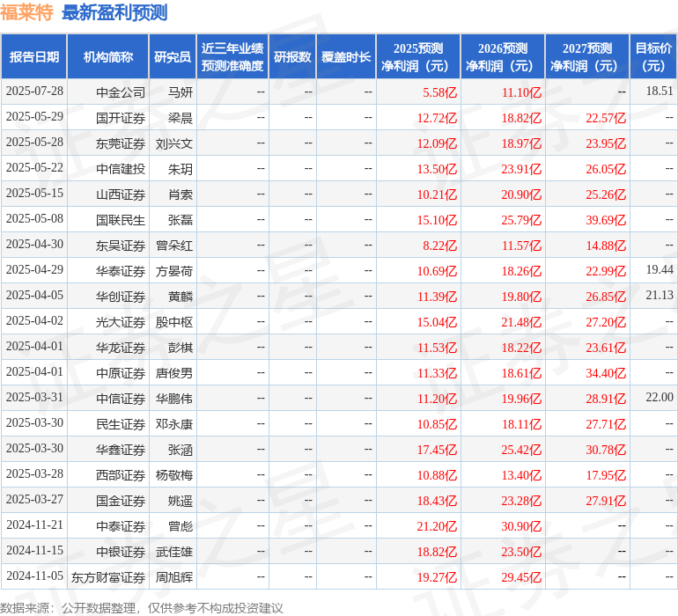Click the 福莱特 stock name link
678x616 pixels.
pyautogui.click(x=27, y=12)
